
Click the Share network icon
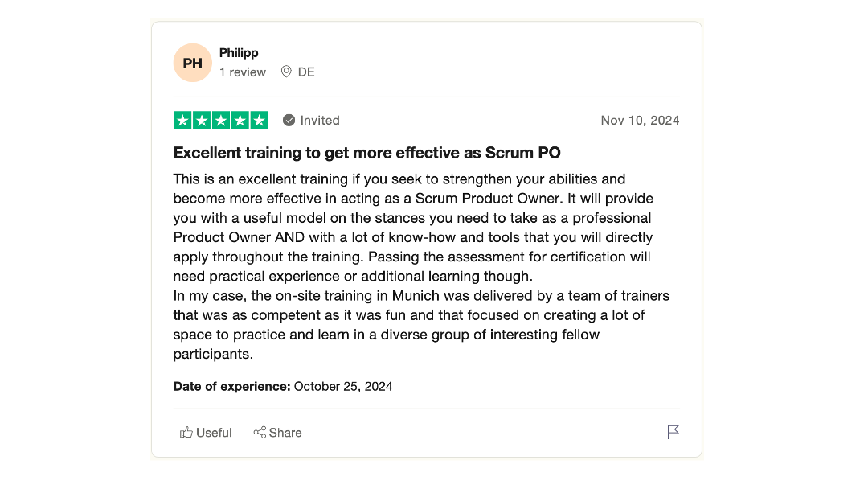[260, 433]
